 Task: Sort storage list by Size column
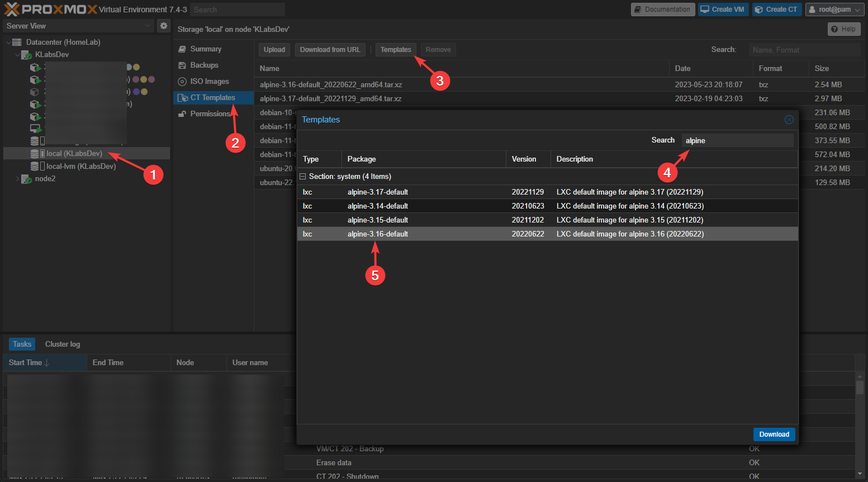[837, 68]
